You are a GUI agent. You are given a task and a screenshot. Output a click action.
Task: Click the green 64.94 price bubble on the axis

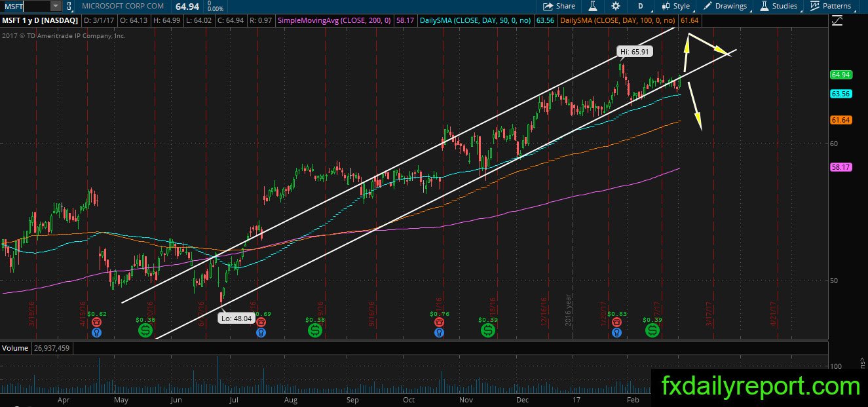click(x=840, y=75)
